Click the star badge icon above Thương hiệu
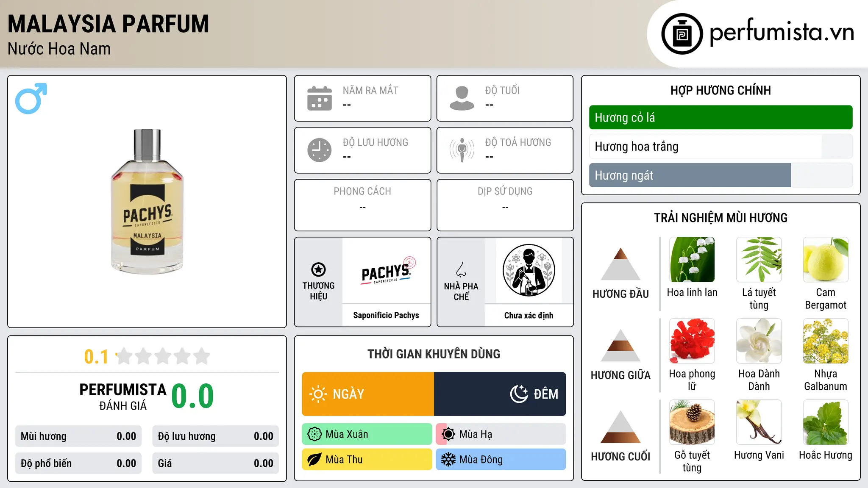 (x=318, y=269)
